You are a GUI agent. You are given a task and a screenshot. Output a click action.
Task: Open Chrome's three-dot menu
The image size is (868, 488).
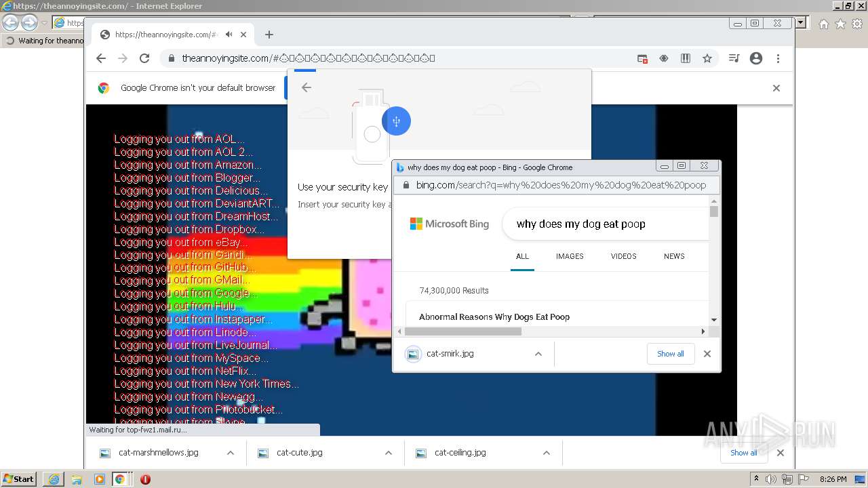point(778,58)
